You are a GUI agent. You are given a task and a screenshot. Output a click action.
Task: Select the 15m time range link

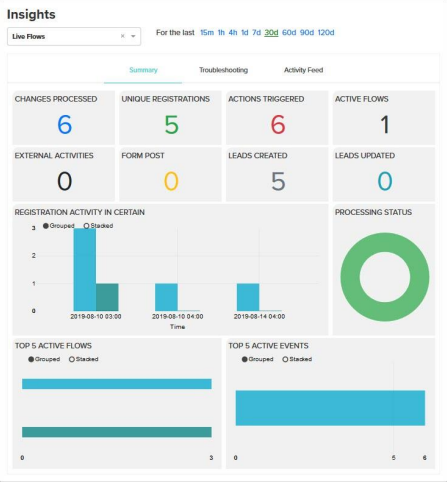point(207,33)
